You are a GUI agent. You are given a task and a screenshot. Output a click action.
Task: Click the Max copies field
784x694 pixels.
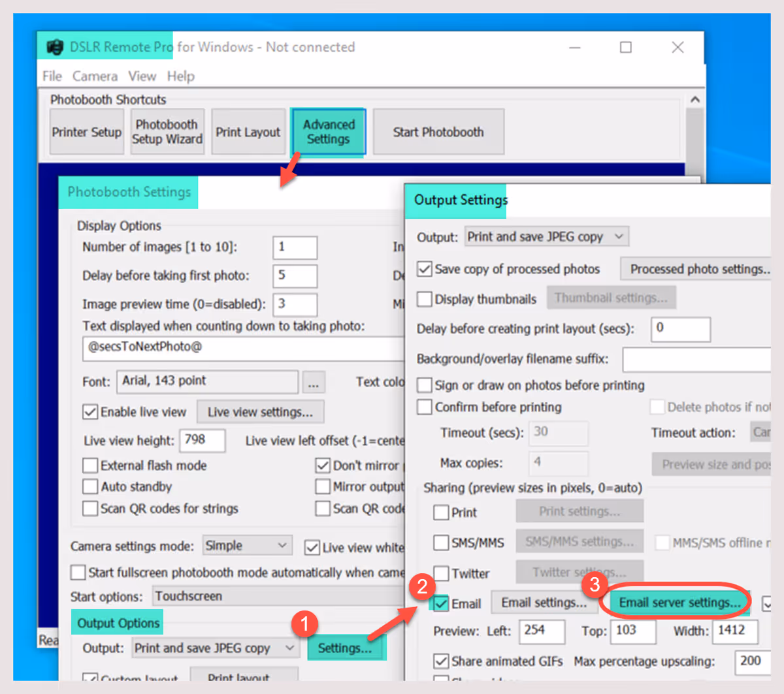[x=559, y=463]
